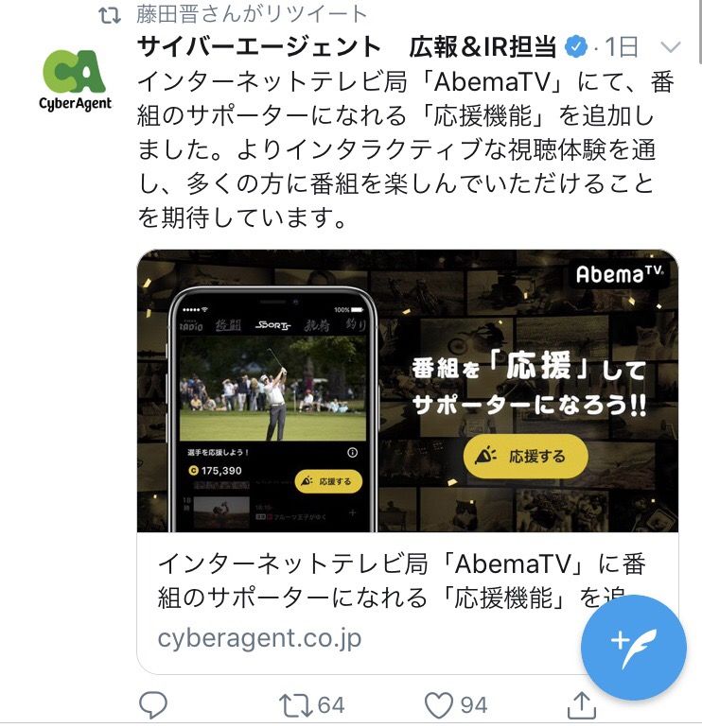702x728 pixels.
Task: Compose a new tweet with feather button
Action: pos(634,648)
